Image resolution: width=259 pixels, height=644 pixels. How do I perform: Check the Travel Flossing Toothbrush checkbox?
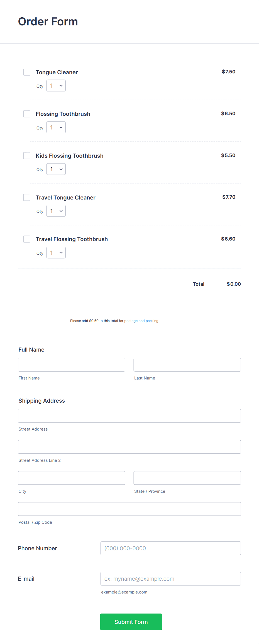pyautogui.click(x=27, y=239)
